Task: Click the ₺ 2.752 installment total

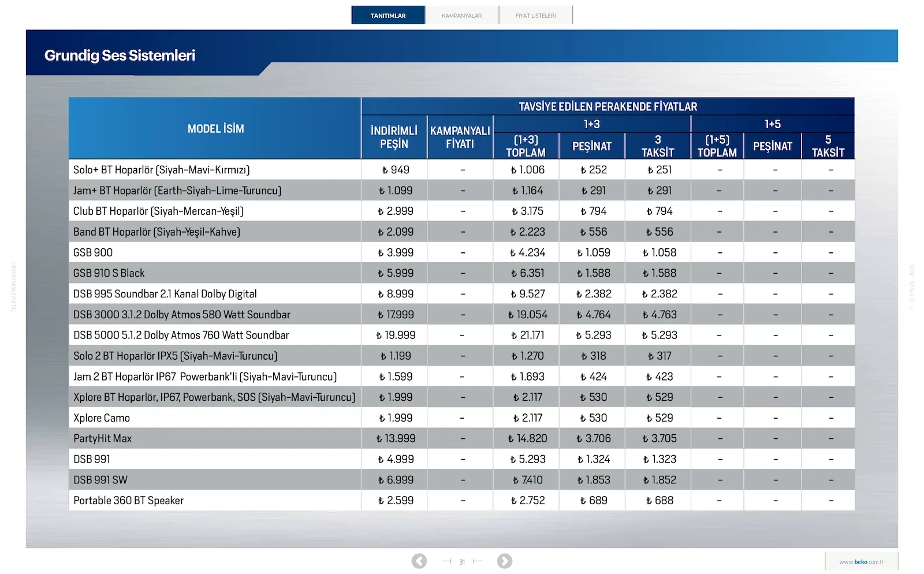Action: point(527,501)
